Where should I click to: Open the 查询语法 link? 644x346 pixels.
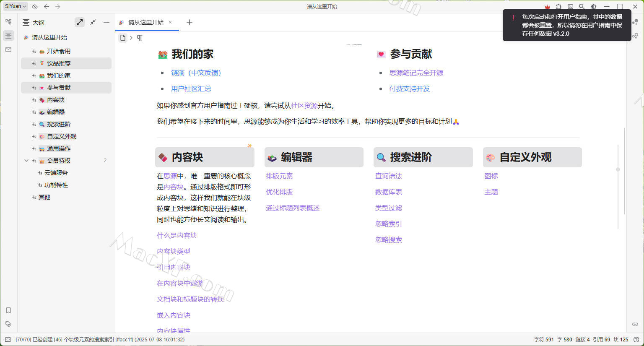coord(389,176)
